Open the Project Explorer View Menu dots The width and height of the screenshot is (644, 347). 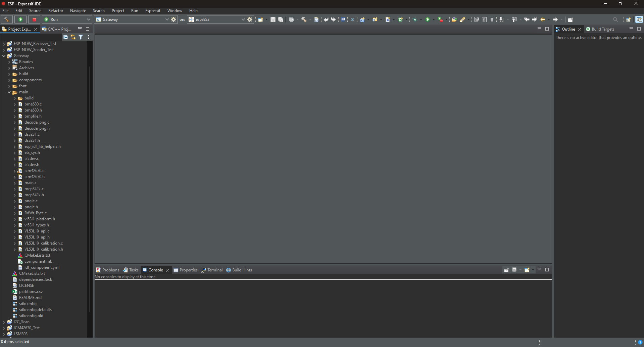(x=89, y=37)
